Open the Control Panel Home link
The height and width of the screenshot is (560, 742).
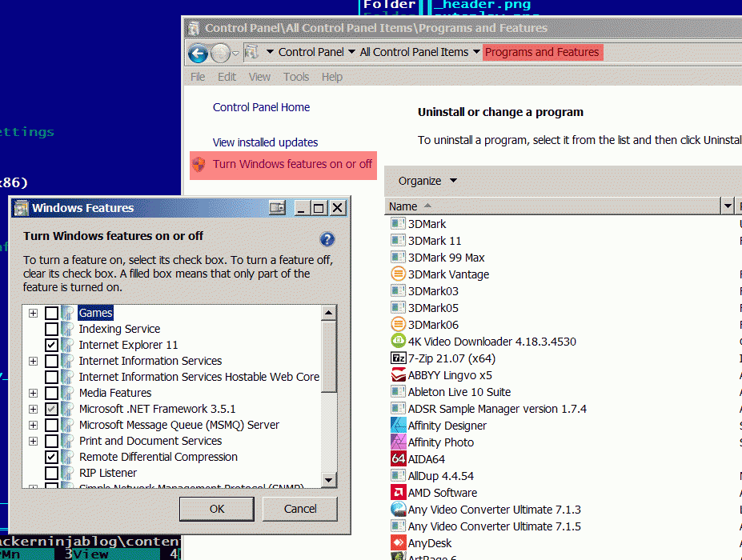[x=261, y=107]
